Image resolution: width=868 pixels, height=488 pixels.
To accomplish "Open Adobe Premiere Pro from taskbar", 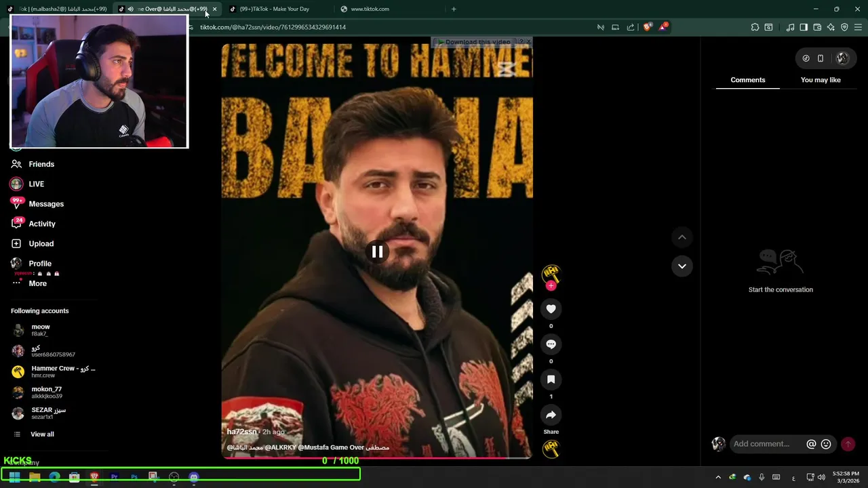I will tap(114, 477).
